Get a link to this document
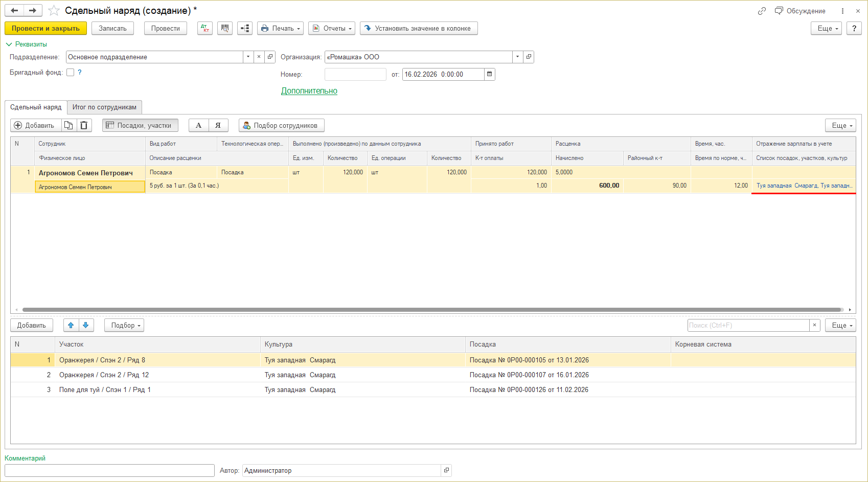Viewport: 868px width, 482px height. coord(762,11)
